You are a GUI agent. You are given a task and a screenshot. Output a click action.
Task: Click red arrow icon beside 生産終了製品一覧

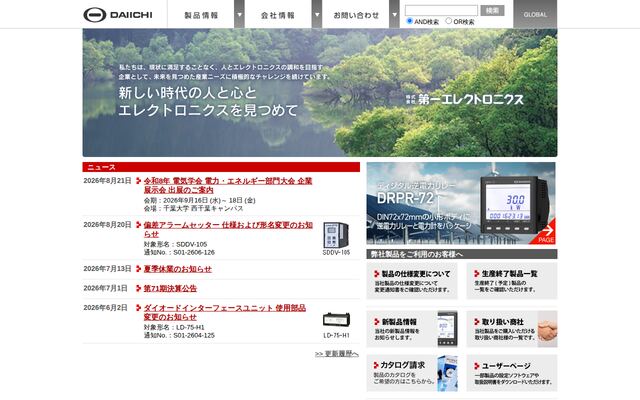pyautogui.click(x=476, y=273)
